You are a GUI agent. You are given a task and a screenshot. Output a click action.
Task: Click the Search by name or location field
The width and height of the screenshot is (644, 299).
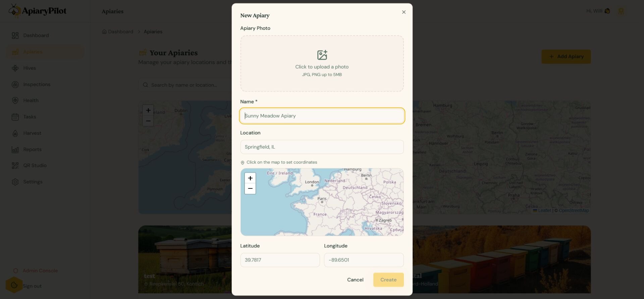click(185, 85)
